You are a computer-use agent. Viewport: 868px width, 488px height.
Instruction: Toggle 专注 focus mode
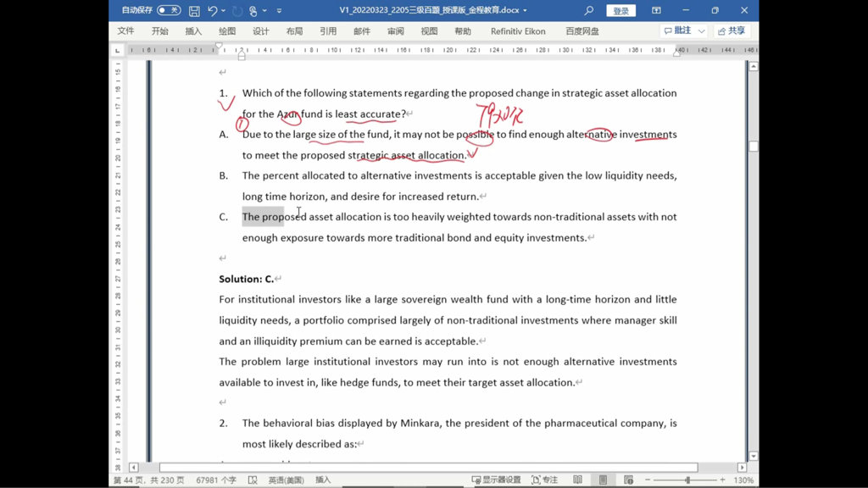point(544,480)
